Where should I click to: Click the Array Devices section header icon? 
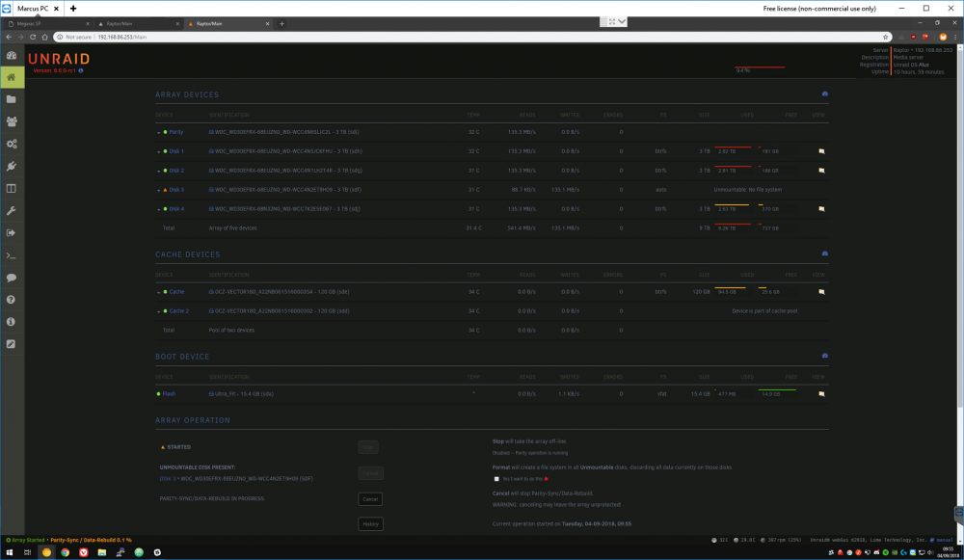(825, 94)
